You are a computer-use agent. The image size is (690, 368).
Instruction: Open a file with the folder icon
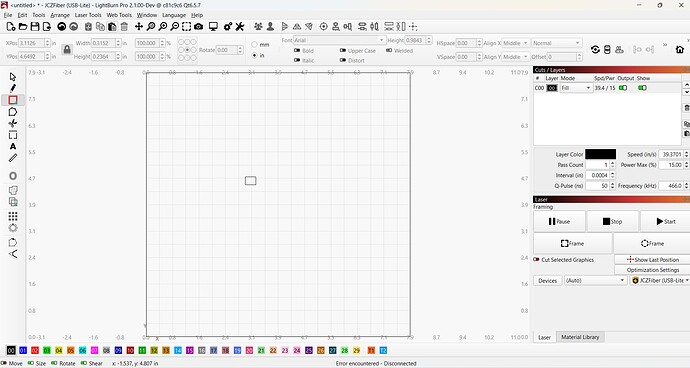click(23, 27)
